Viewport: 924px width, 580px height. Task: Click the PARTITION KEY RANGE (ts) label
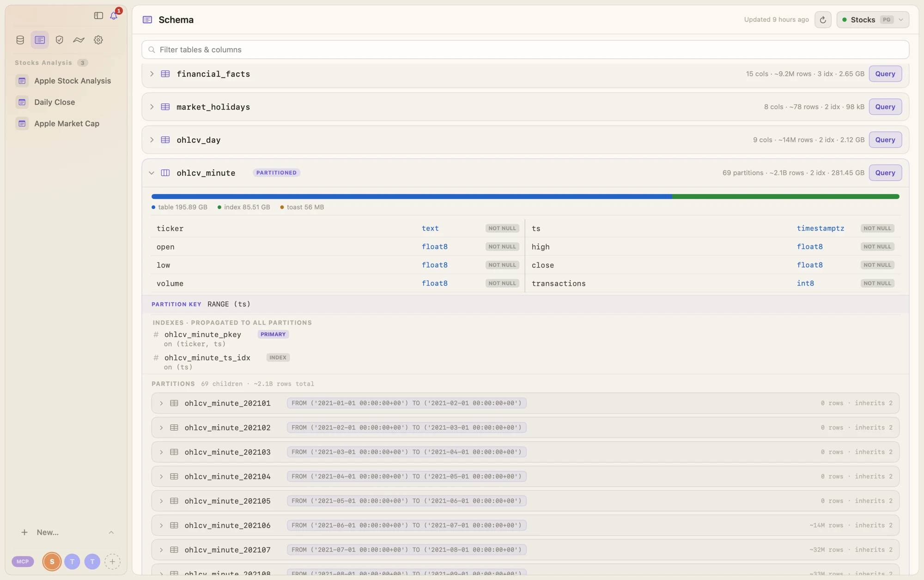click(x=201, y=304)
